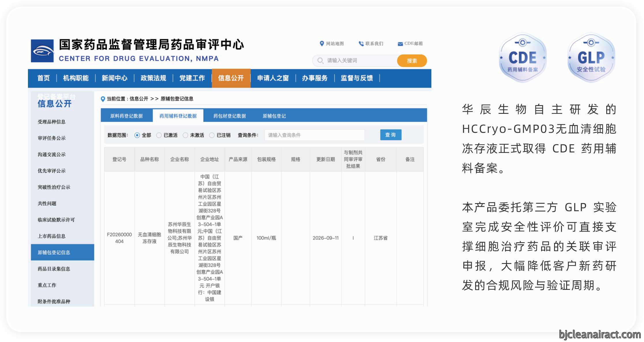This screenshot has width=644, height=342.
Task: Switch to the 药包材登记数据 tab
Action: click(x=229, y=116)
